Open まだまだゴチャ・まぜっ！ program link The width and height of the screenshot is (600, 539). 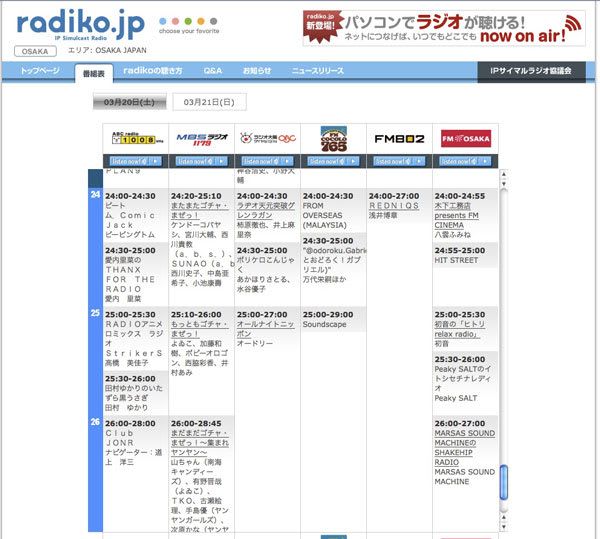[200, 443]
